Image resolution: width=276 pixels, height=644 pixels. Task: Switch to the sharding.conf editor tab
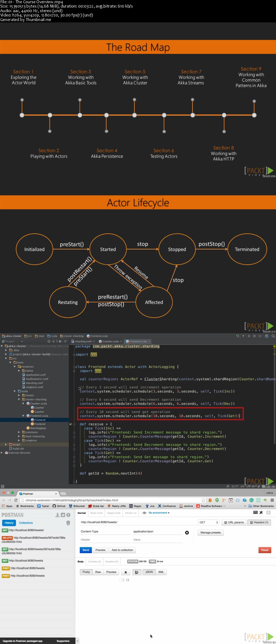[x=83, y=341]
